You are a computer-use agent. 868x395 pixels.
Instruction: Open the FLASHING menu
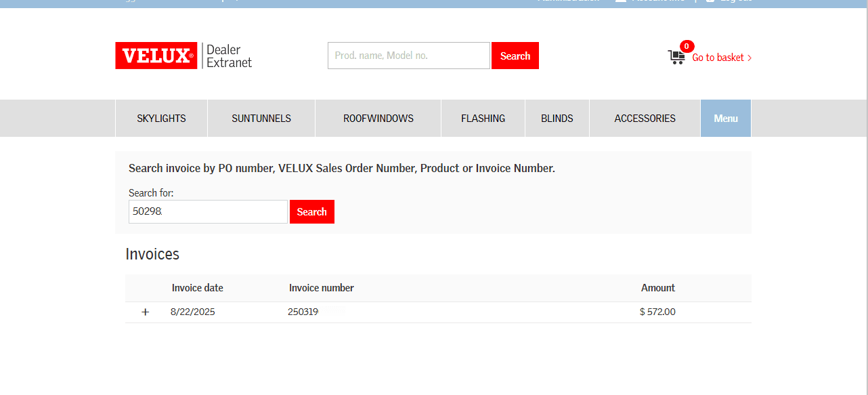tap(483, 119)
